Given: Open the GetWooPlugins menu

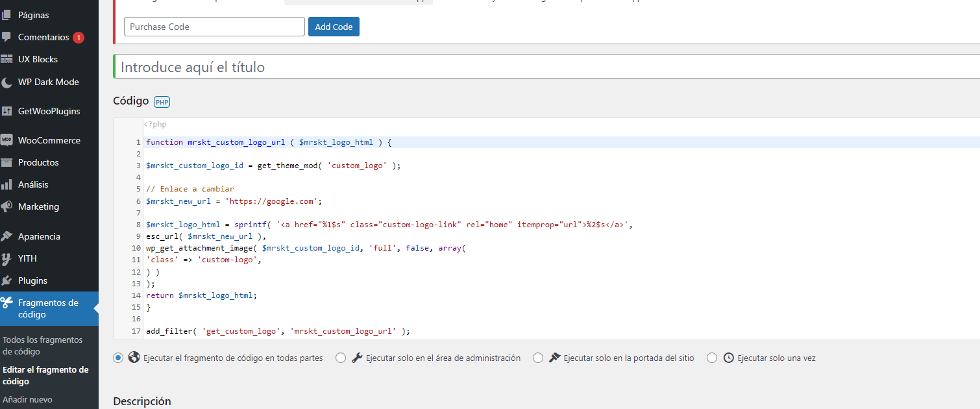Looking at the screenshot, I should [49, 111].
